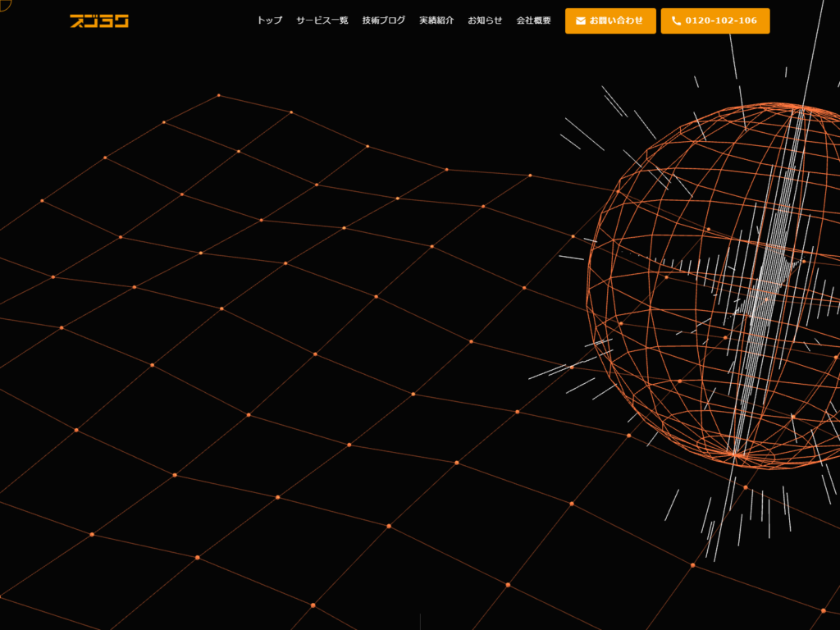Click the orange grid node at the bottom-right corner

[x=823, y=610]
